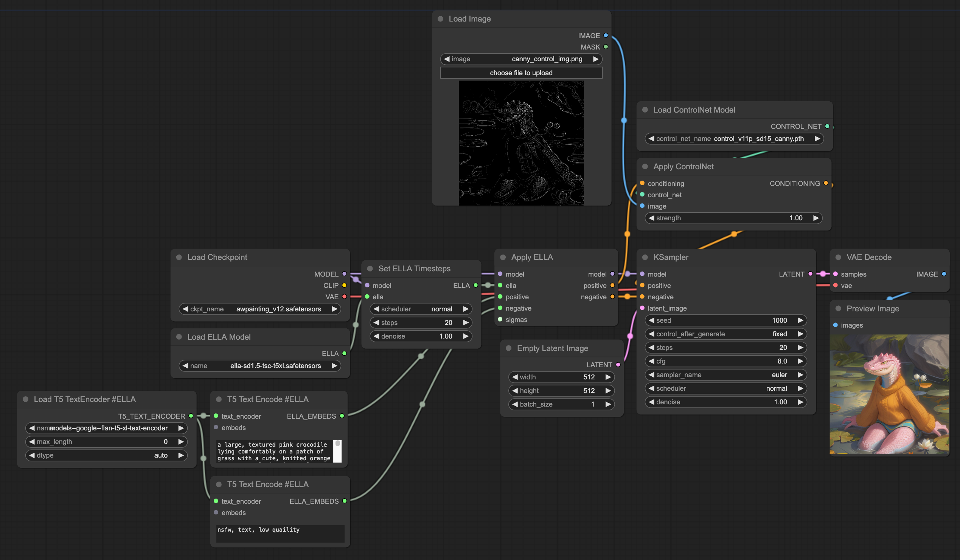The width and height of the screenshot is (960, 560).
Task: Collapse the Load Image node via title dot
Action: (440, 19)
